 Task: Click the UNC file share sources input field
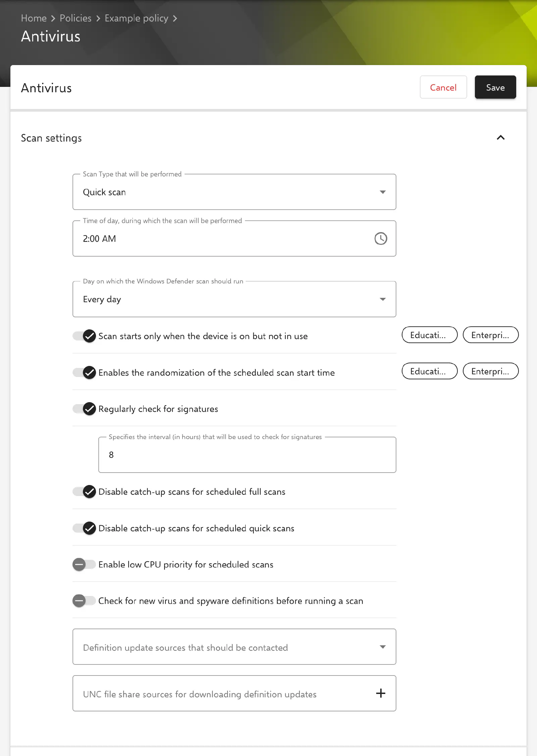(234, 693)
